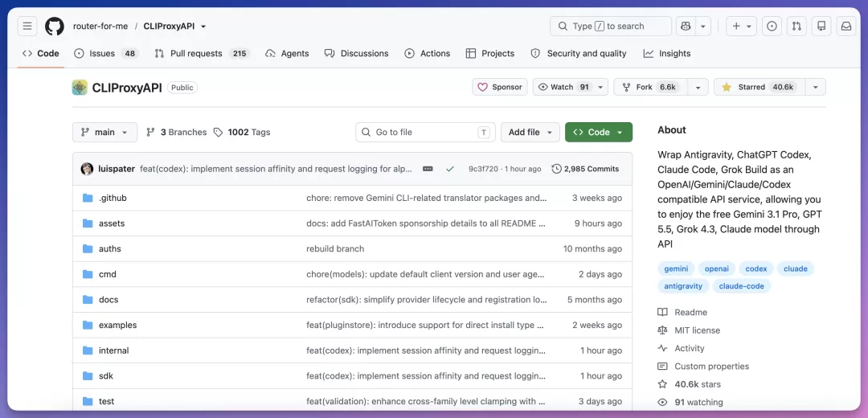
Task: Open the 'rebuild branch' commit message
Action: [x=335, y=248]
